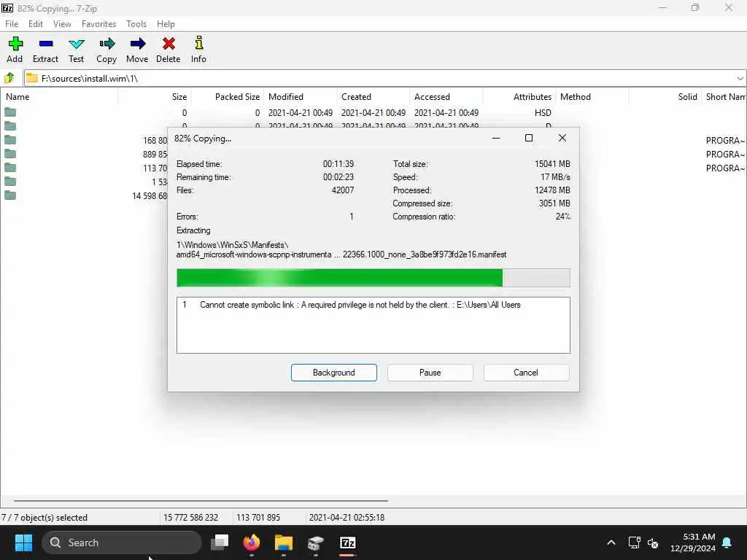Click the HSD attributes cell
Image resolution: width=747 pixels, height=560 pixels.
click(x=543, y=113)
